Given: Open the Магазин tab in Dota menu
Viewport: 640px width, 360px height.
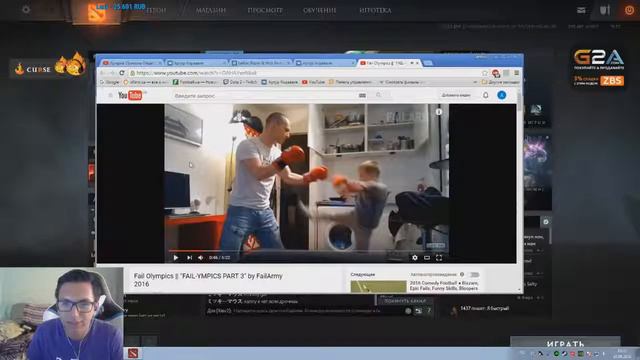Looking at the screenshot, I should (x=211, y=10).
